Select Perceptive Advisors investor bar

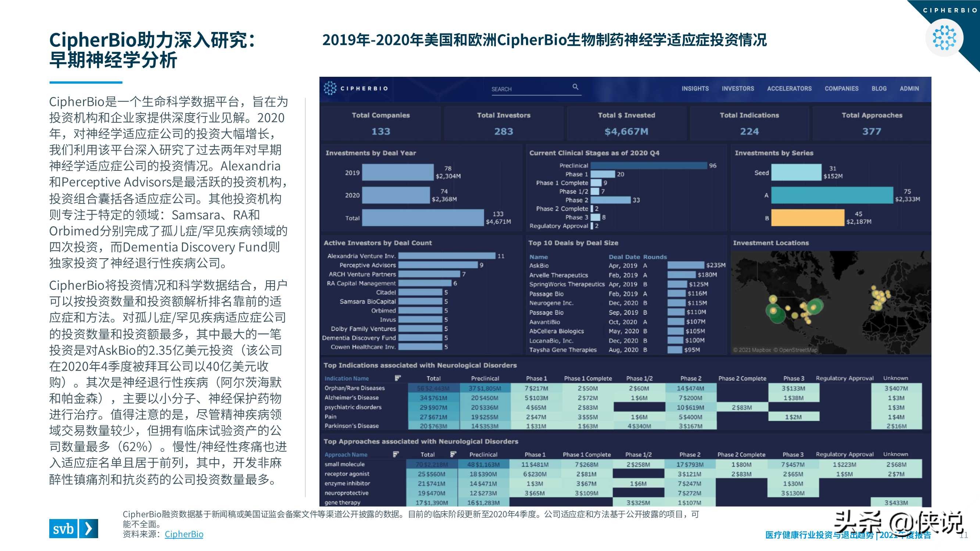click(x=438, y=265)
